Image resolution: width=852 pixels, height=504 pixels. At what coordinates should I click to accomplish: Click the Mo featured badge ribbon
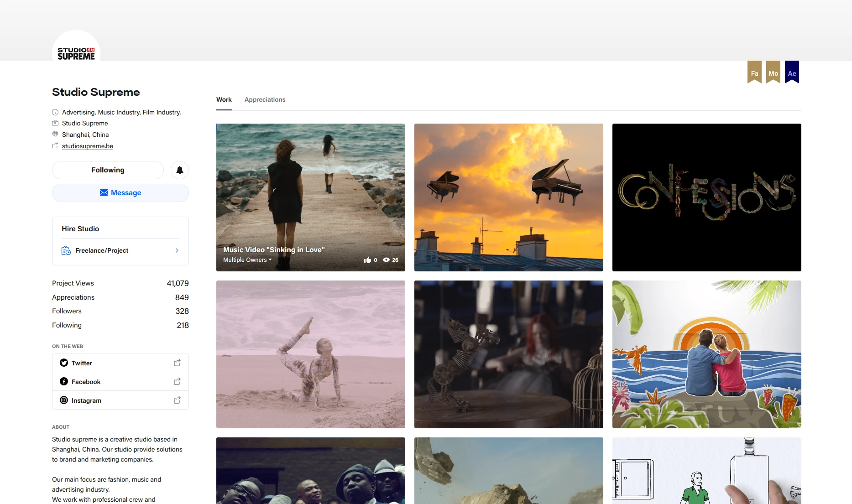773,72
